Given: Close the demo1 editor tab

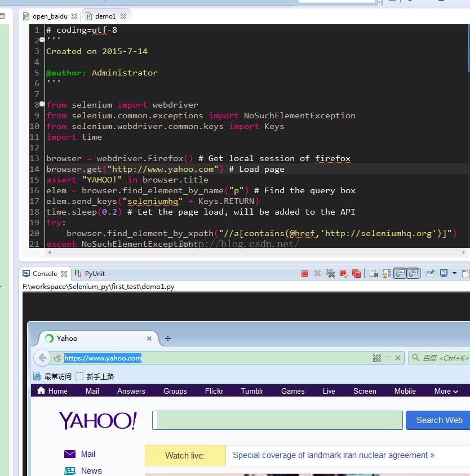Looking at the screenshot, I should [x=123, y=16].
